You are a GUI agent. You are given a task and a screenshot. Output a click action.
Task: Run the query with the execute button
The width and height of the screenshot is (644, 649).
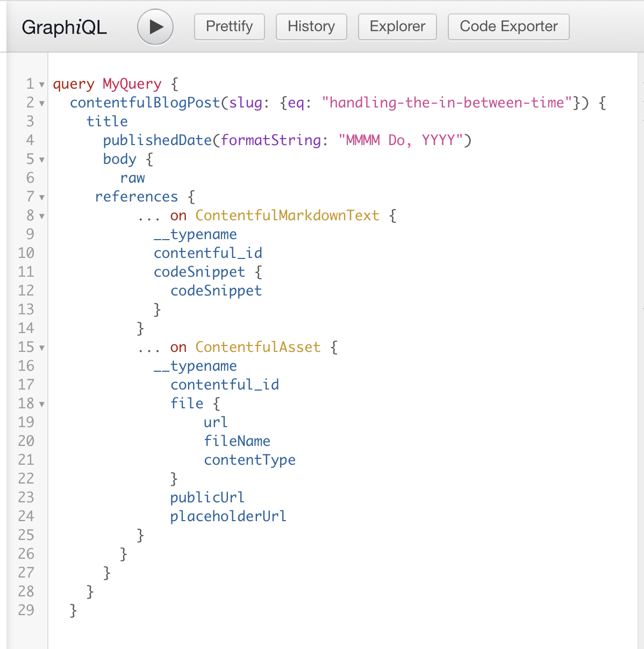click(155, 26)
